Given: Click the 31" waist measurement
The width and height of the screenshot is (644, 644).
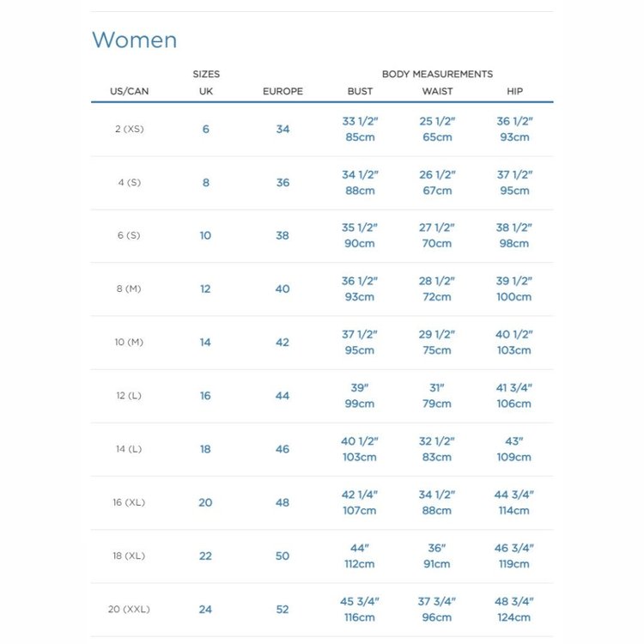Looking at the screenshot, I should pyautogui.click(x=437, y=388).
